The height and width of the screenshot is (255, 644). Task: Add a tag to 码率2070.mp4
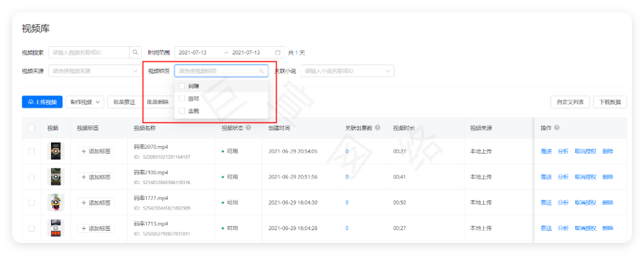[x=96, y=152]
